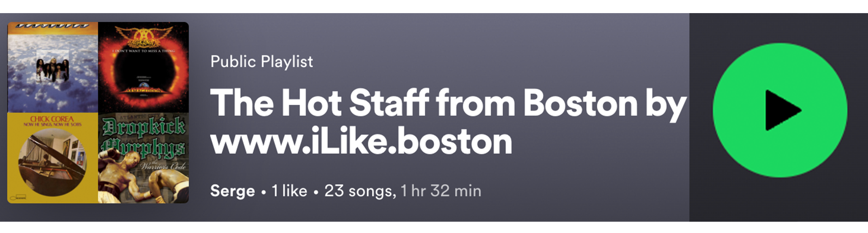The width and height of the screenshot is (868, 233).
Task: Click the "www.iLike.boston" title line
Action: (361, 141)
